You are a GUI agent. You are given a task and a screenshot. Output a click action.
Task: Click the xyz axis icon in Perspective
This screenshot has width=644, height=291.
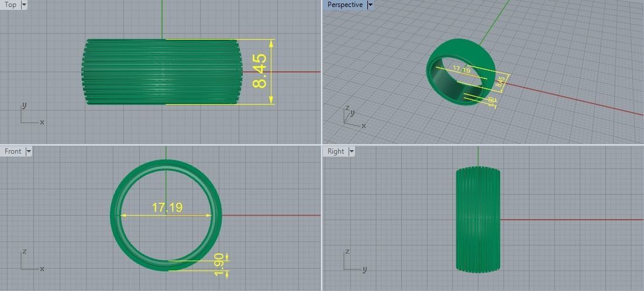tap(354, 116)
